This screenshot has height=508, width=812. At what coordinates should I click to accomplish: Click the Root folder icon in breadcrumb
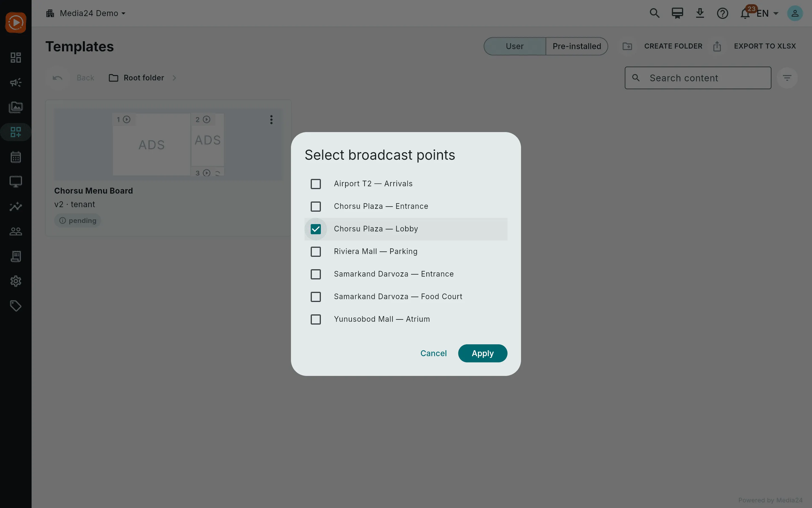coord(113,78)
